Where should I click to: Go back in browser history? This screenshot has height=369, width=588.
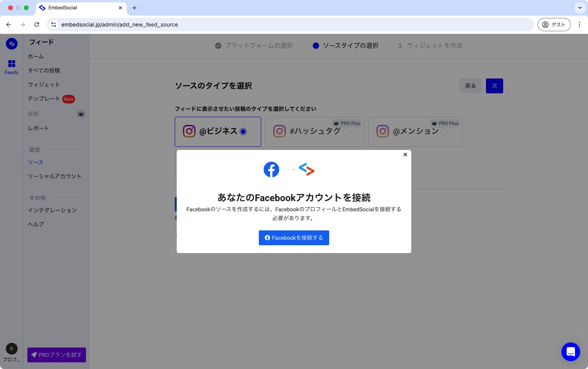click(9, 25)
